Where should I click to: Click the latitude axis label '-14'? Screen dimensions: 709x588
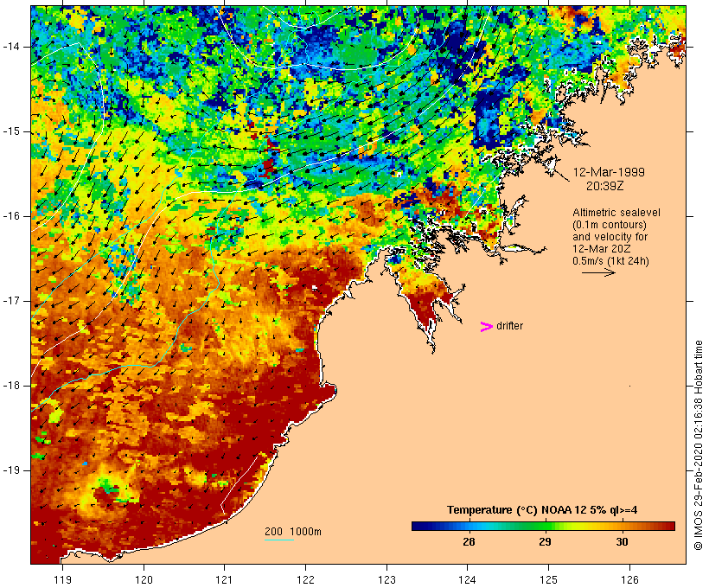11,47
